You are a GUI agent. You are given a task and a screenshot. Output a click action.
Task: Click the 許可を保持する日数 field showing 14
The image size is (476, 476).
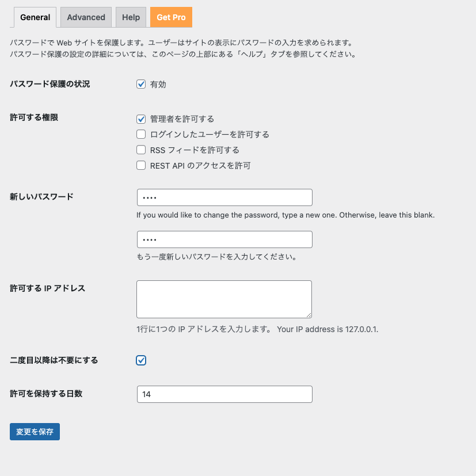coord(224,394)
